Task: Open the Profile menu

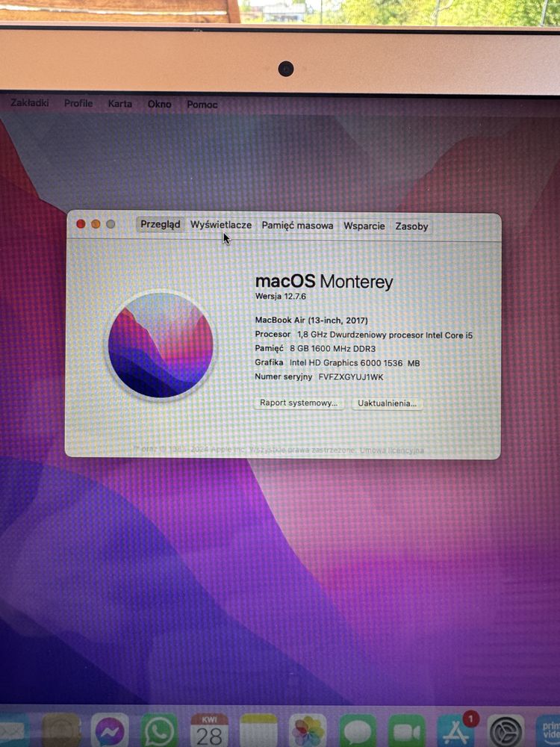Action: (x=78, y=103)
